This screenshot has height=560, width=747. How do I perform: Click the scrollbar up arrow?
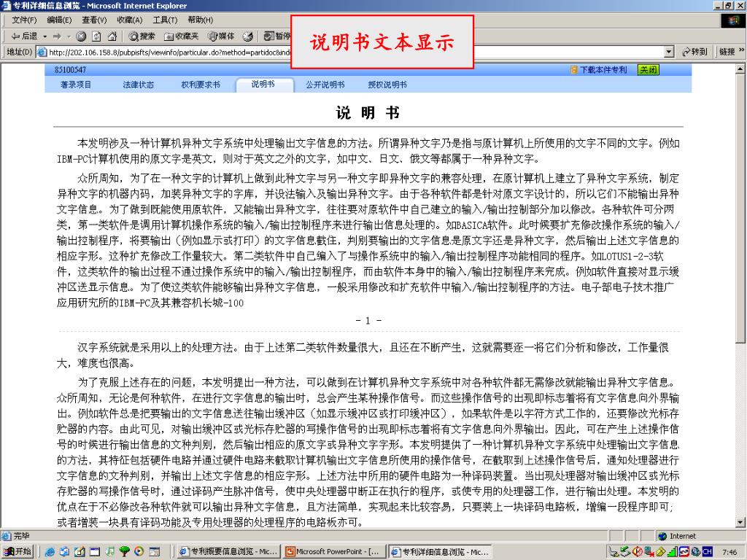pos(740,69)
